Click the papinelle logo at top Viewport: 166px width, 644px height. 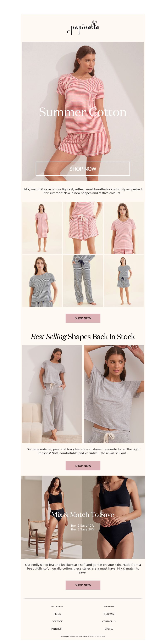point(83,28)
